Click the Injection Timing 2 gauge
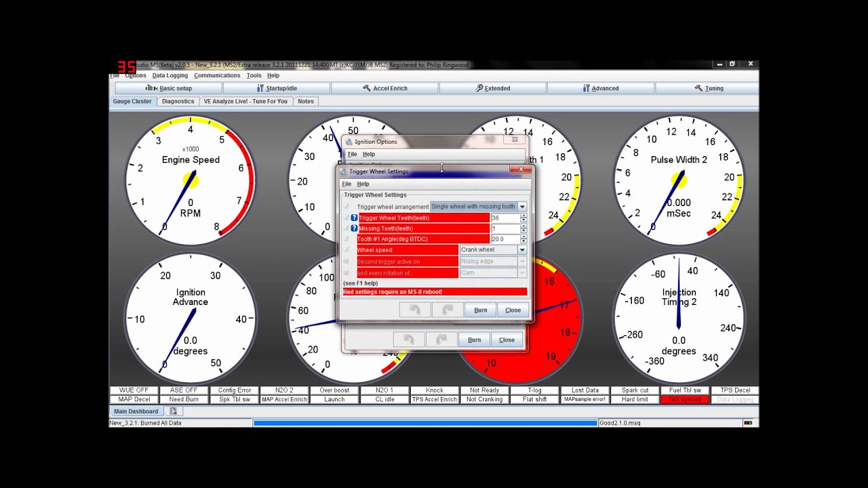 point(679,319)
